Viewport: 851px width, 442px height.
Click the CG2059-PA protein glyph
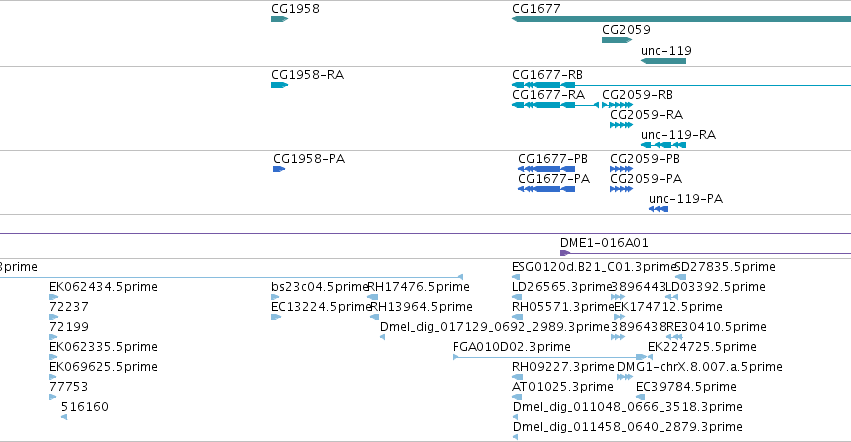tap(621, 189)
